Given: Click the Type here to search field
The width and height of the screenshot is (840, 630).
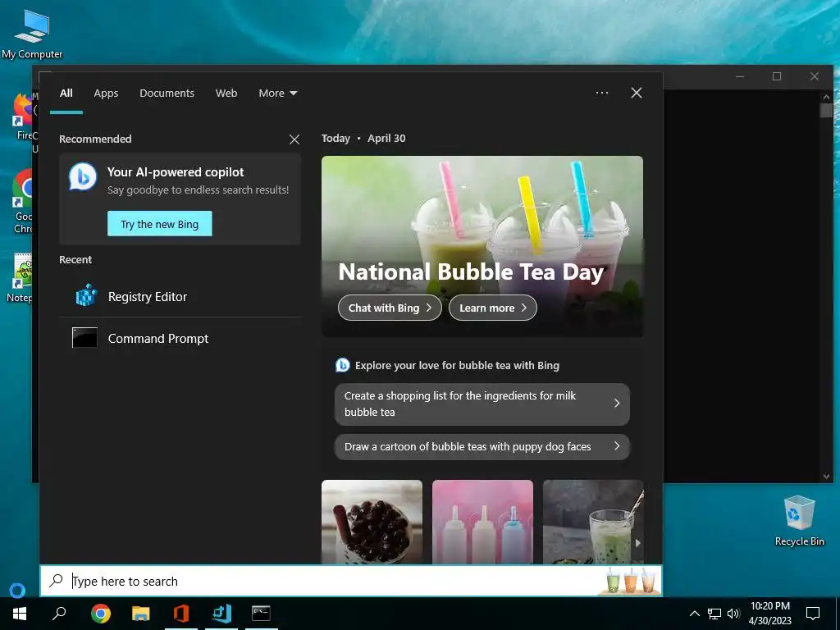Looking at the screenshot, I should [x=351, y=581].
